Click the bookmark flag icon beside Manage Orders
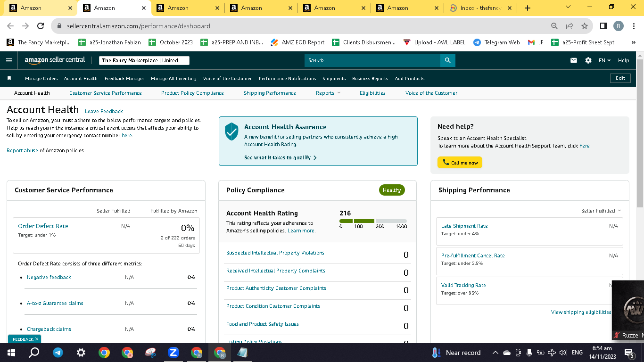644x362 pixels. [x=9, y=78]
